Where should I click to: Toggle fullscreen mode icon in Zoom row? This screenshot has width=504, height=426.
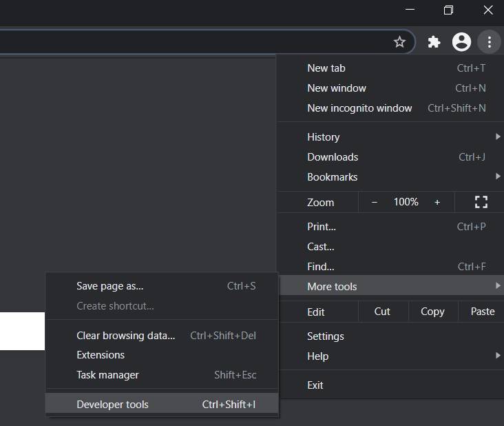click(x=481, y=202)
